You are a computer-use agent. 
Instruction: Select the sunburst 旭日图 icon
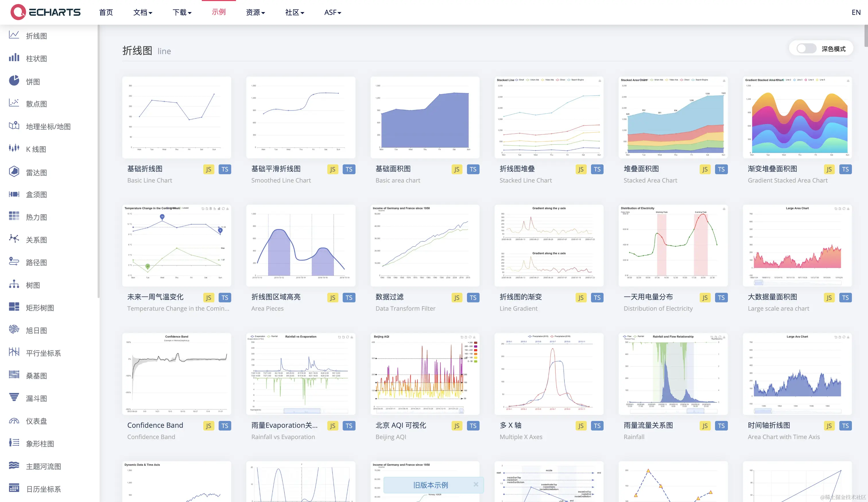[14, 329]
